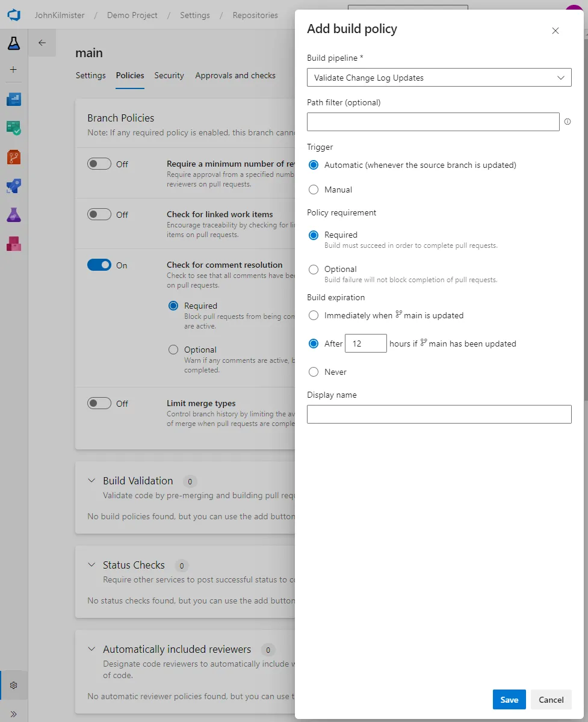Click the main branch title

pyautogui.click(x=89, y=53)
